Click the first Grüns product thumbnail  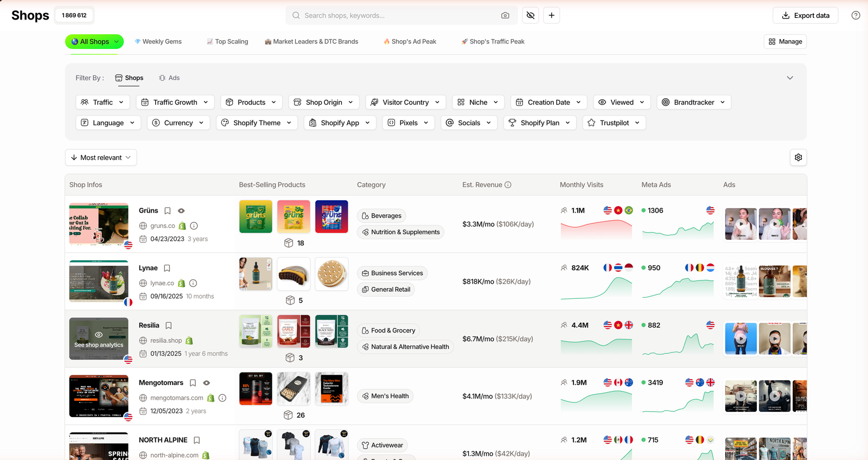[x=256, y=216]
